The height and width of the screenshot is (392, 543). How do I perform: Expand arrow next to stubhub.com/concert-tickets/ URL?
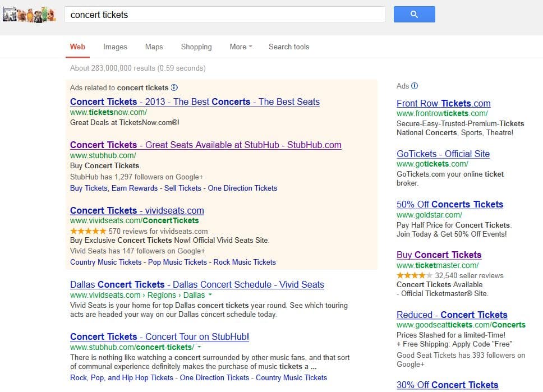click(x=199, y=347)
